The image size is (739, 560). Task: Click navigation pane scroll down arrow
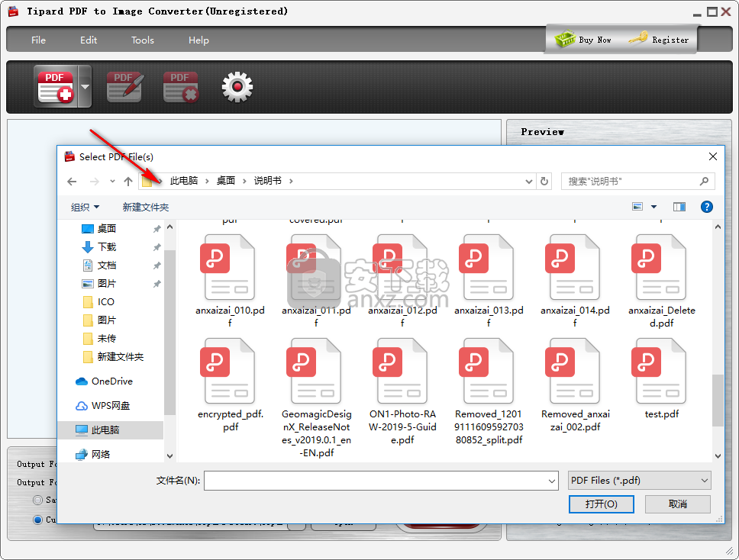(169, 456)
